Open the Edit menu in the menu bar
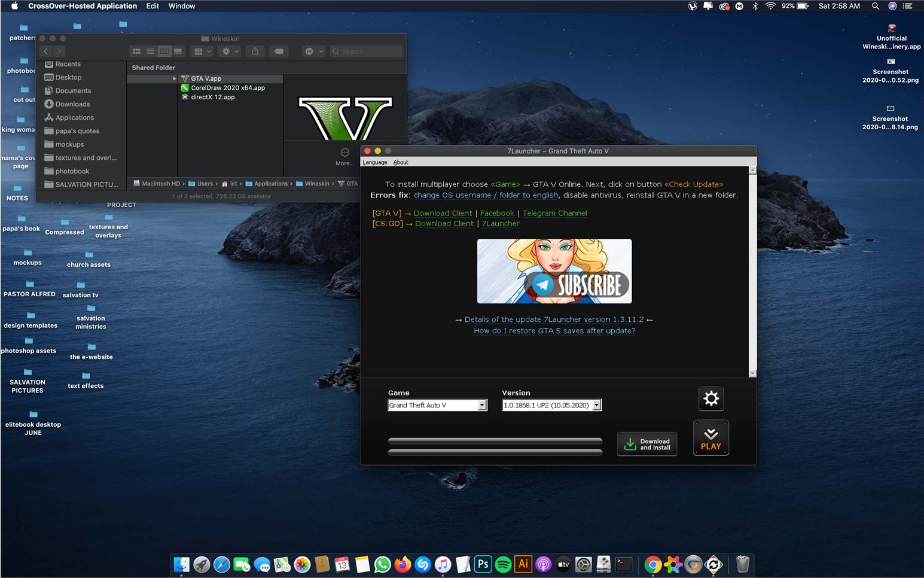Viewport: 924px width, 578px height. point(153,6)
